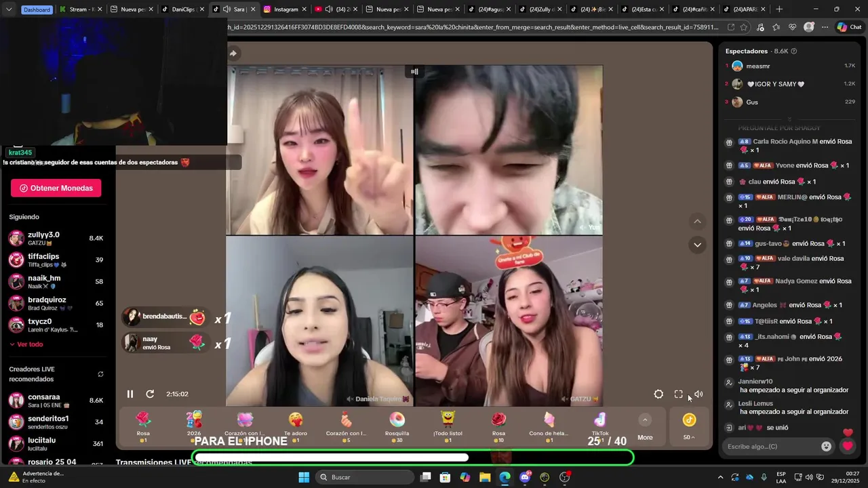
Task: Switch to the DaniClips browser tab
Action: pos(181,9)
